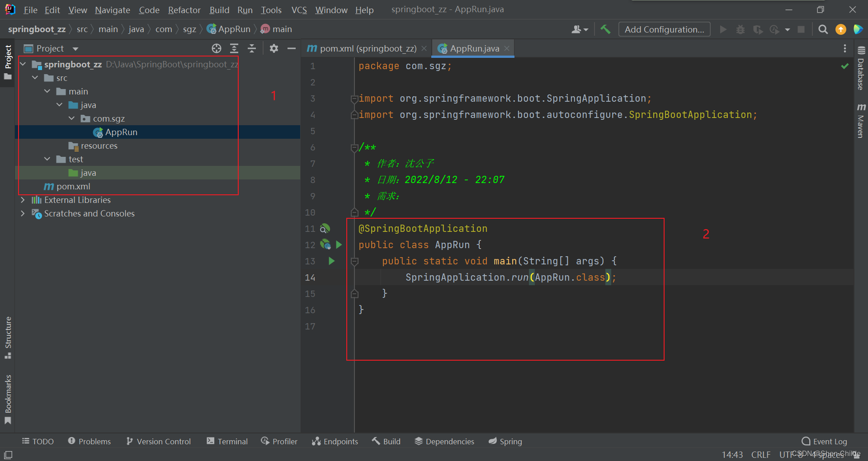
Task: Click Collapse All icon in Project panel
Action: [252, 48]
